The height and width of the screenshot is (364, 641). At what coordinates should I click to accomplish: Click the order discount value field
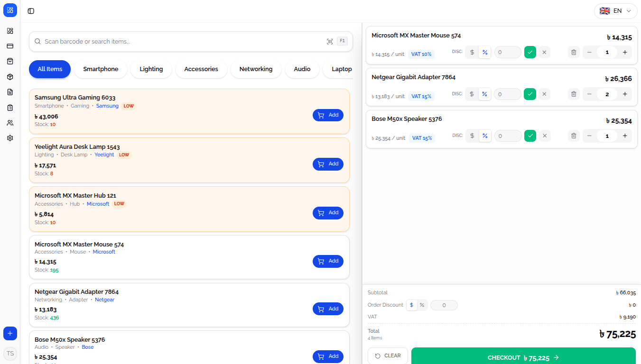point(444,305)
